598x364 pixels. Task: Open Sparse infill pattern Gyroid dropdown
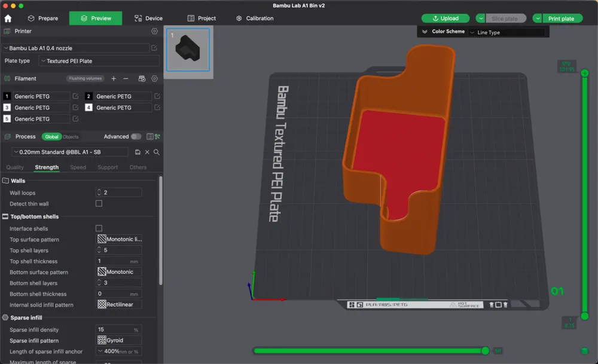coord(120,340)
